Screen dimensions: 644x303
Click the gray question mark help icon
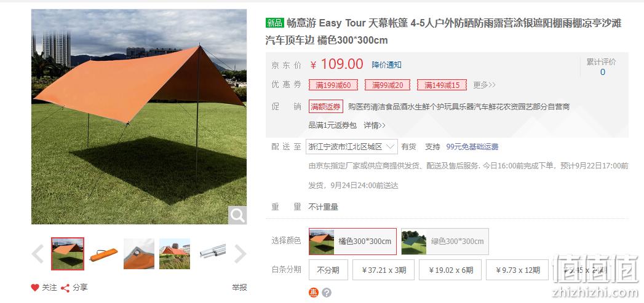coord(327,293)
